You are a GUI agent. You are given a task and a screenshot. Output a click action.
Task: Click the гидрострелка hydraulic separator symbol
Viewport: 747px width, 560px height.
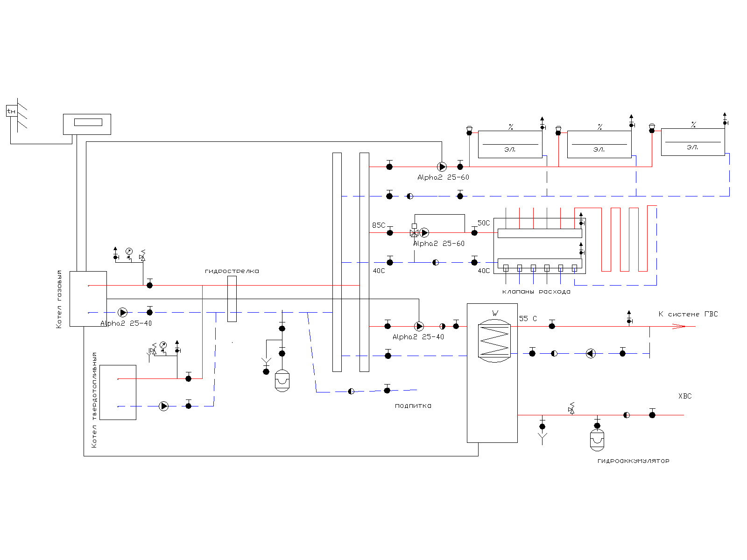tap(232, 299)
